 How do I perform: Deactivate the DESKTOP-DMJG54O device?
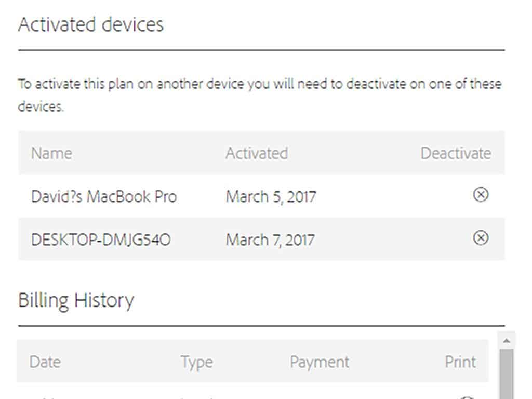pos(481,238)
